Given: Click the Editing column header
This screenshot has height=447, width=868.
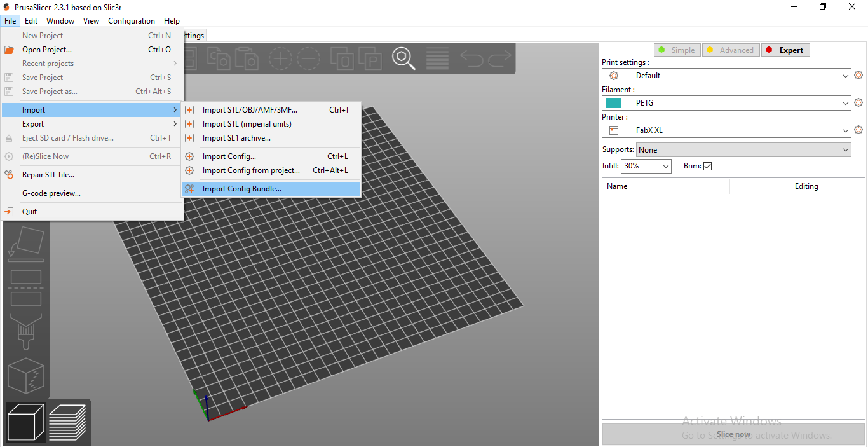Looking at the screenshot, I should pyautogui.click(x=806, y=186).
